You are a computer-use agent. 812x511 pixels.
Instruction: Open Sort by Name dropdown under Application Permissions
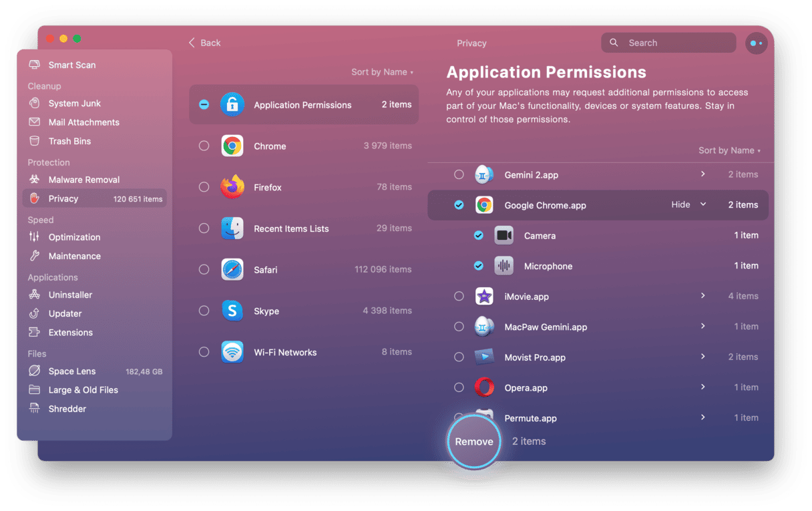coord(730,150)
